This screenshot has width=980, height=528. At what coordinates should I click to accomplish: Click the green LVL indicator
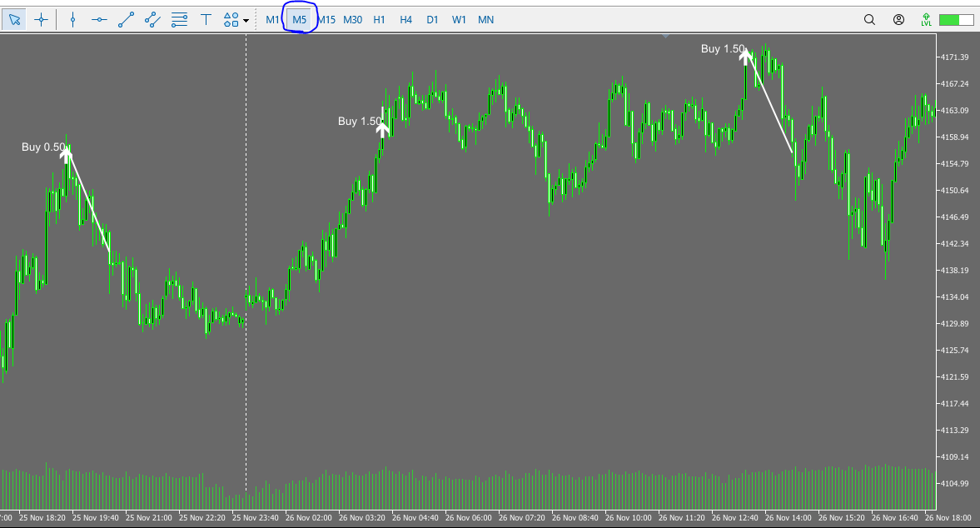pos(928,19)
